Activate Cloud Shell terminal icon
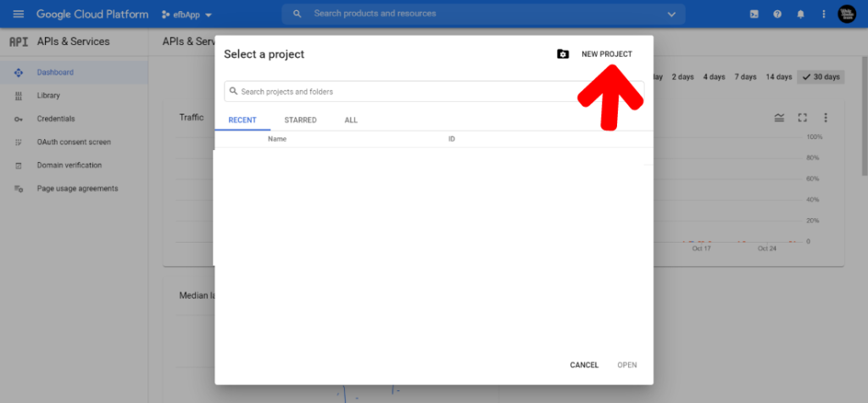Screen dimensions: 868x403 click(754, 14)
